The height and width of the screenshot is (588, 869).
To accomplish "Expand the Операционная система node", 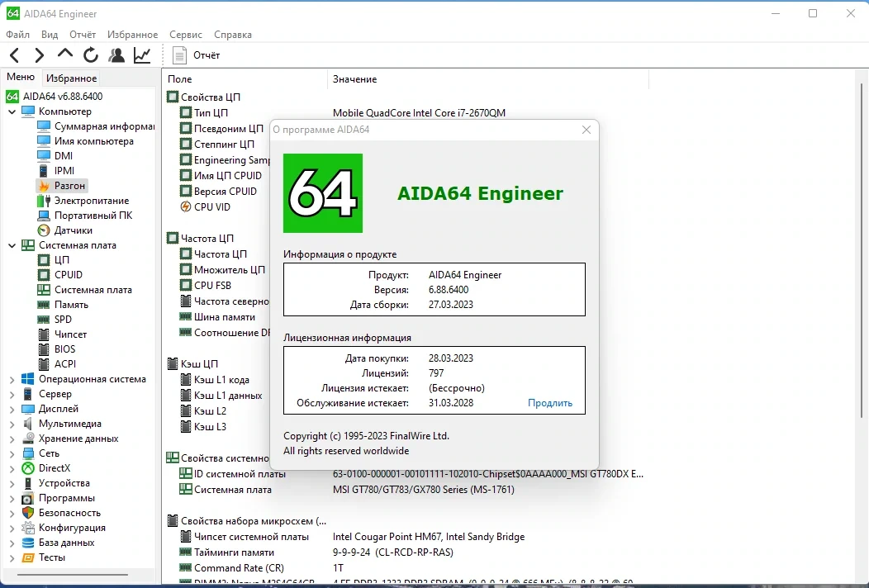I will pos(12,380).
